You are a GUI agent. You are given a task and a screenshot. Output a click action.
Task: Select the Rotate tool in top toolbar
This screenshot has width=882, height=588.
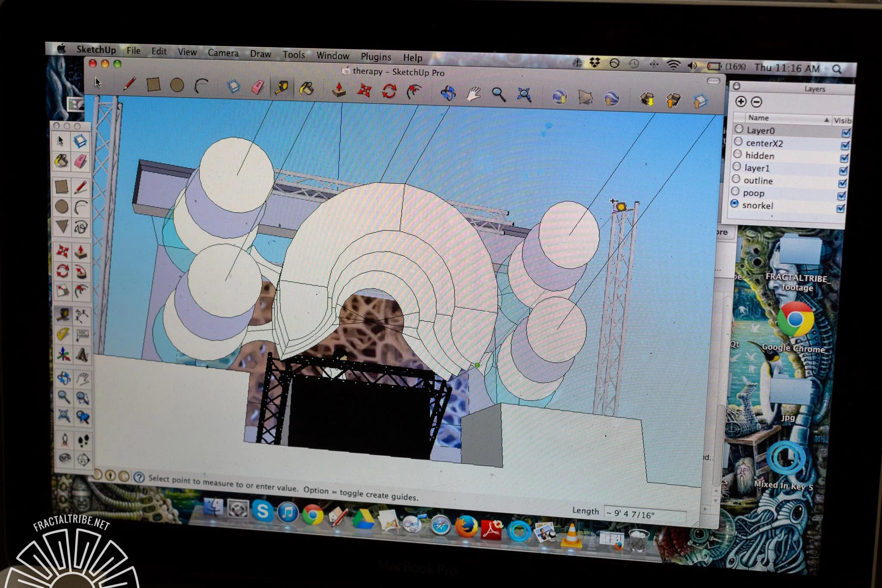pos(389,91)
